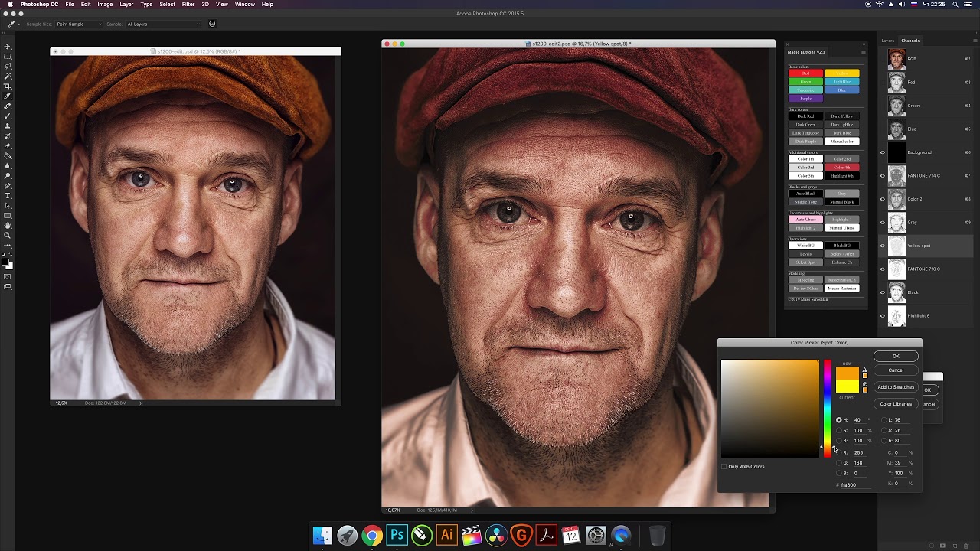Image resolution: width=980 pixels, height=551 pixels.
Task: Toggle Quick Mask mode icon
Action: point(7,277)
